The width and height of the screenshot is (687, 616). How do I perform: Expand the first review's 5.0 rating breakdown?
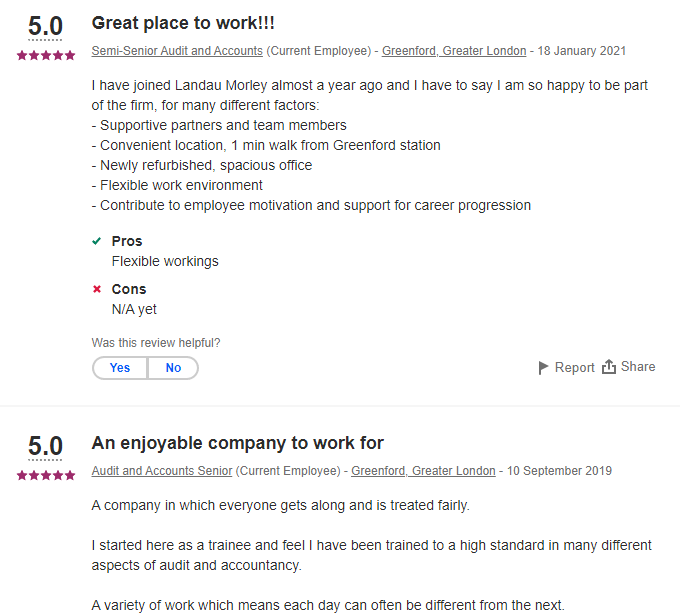coord(46,27)
